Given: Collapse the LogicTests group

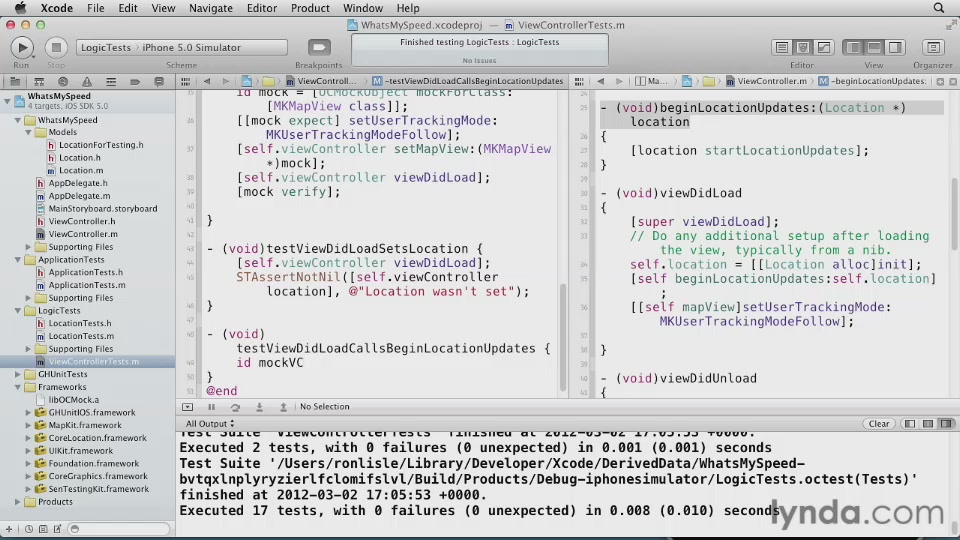Looking at the screenshot, I should pos(18,310).
